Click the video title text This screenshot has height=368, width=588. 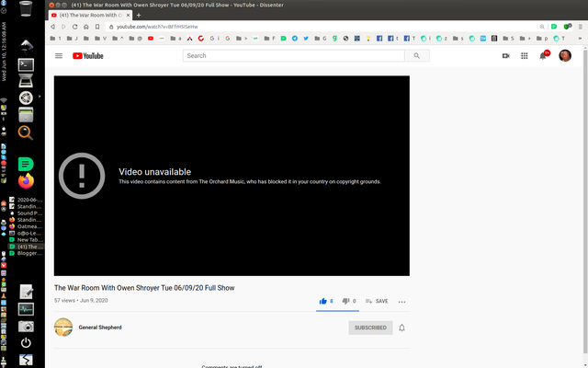(144, 288)
